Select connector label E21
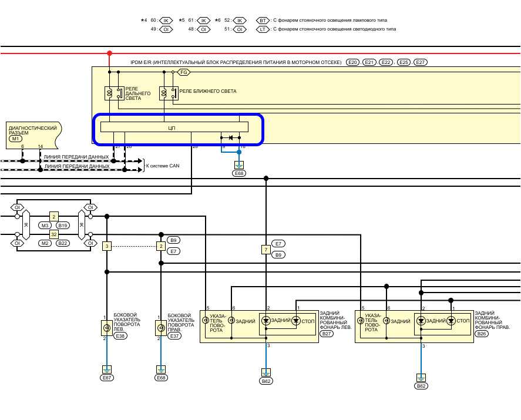The height and width of the screenshot is (420, 521). point(369,62)
